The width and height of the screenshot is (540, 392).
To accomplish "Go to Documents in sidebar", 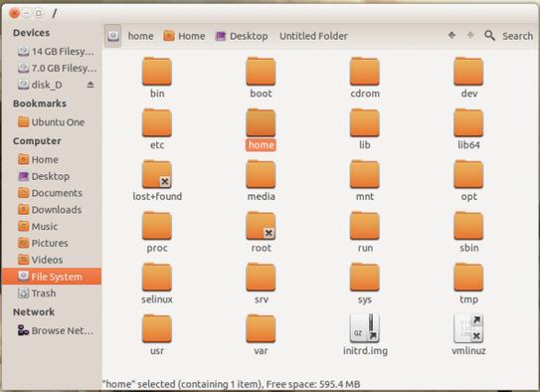I will tap(50, 193).
